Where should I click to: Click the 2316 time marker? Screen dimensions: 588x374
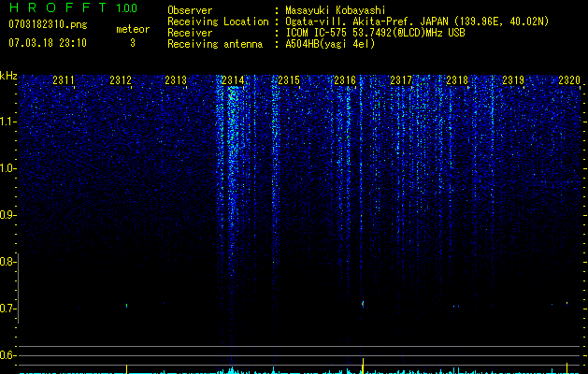pyautogui.click(x=345, y=79)
